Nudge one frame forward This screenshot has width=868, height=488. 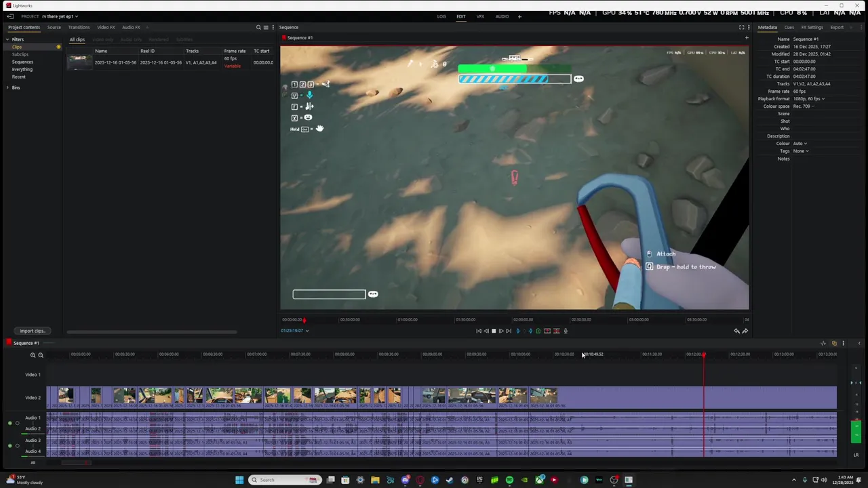(501, 331)
